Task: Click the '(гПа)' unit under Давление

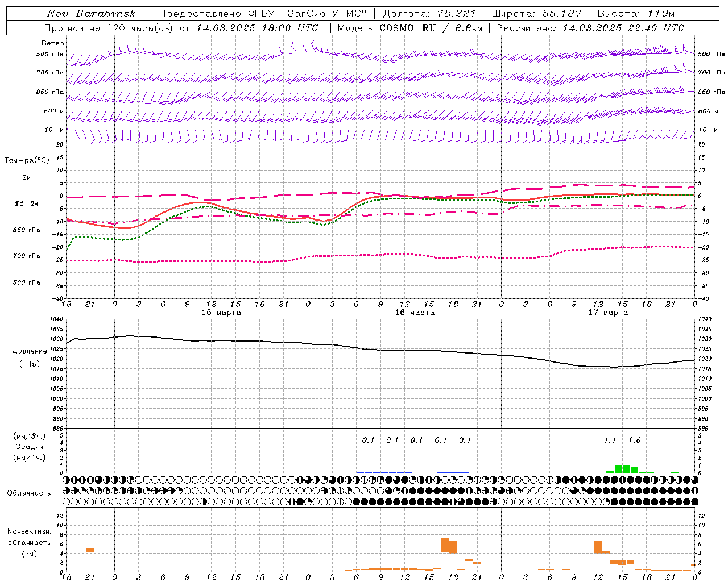Action: 30,364
